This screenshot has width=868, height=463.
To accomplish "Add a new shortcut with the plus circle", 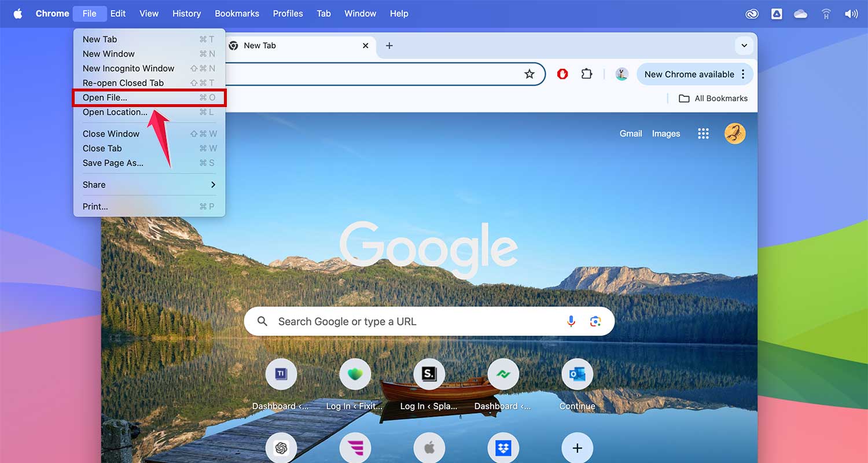I will 577,447.
